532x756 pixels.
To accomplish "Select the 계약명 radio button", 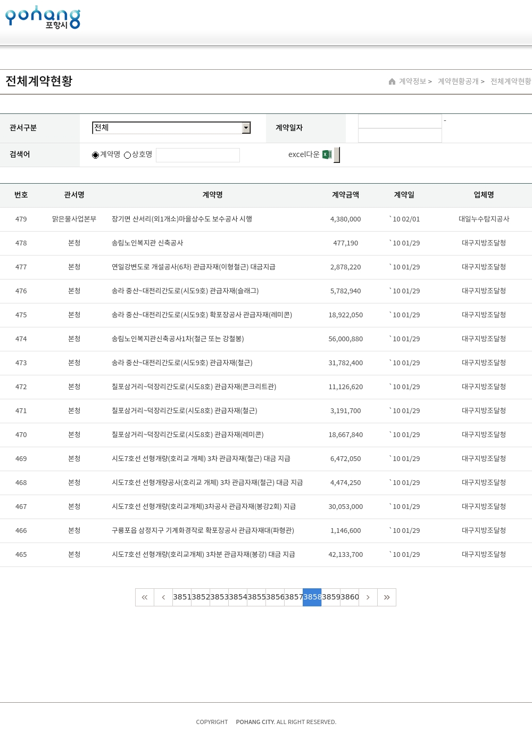I will pos(96,155).
